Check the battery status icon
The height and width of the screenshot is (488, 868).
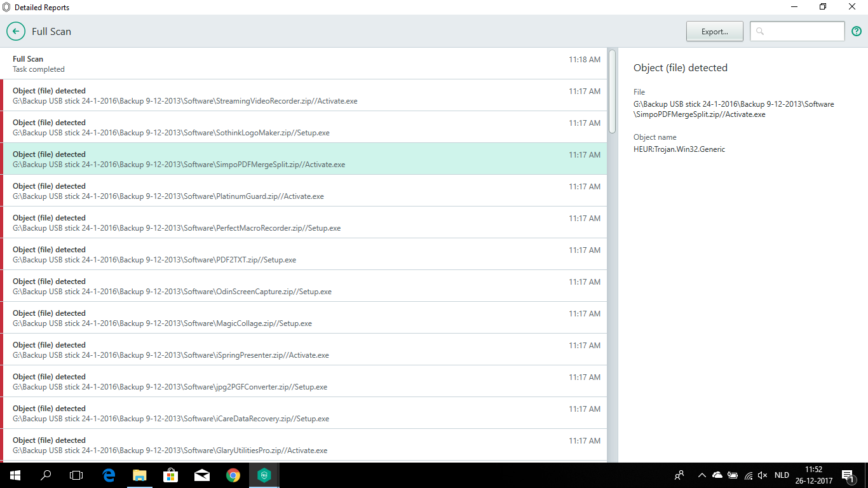(x=733, y=475)
